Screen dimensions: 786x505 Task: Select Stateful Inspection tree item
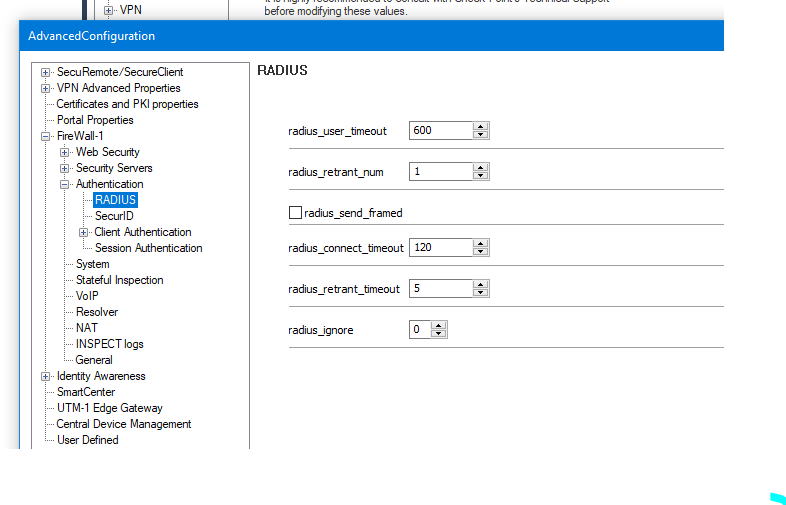click(x=119, y=280)
